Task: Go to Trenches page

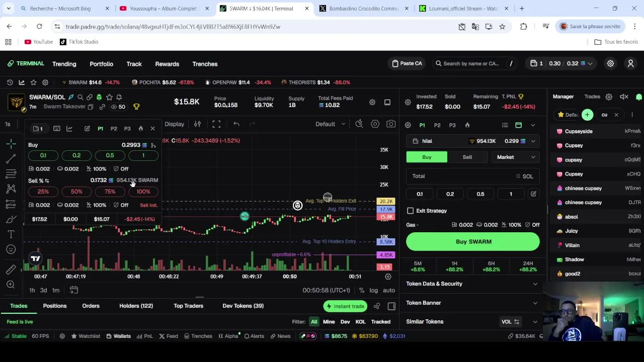Action: (205, 64)
